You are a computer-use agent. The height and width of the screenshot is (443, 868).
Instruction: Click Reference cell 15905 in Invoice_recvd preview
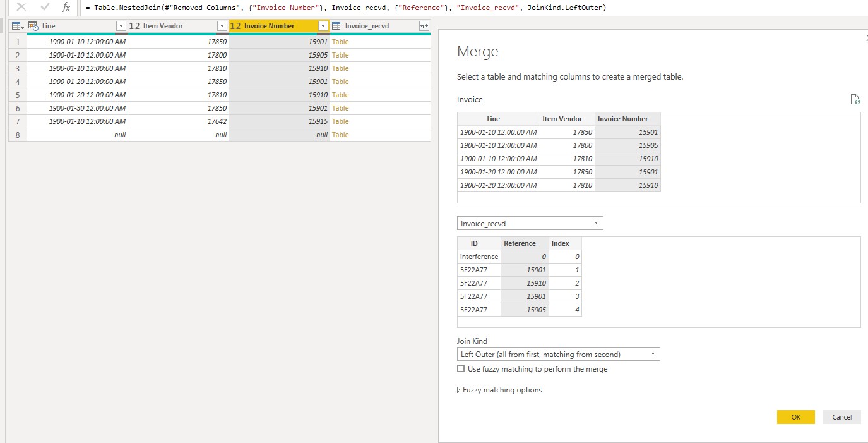525,310
